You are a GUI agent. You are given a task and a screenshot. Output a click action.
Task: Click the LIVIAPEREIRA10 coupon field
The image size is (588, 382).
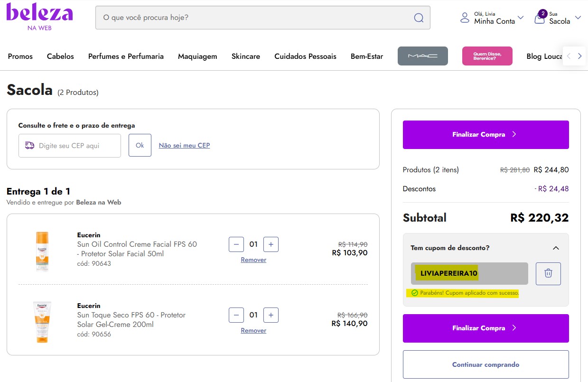[469, 274]
